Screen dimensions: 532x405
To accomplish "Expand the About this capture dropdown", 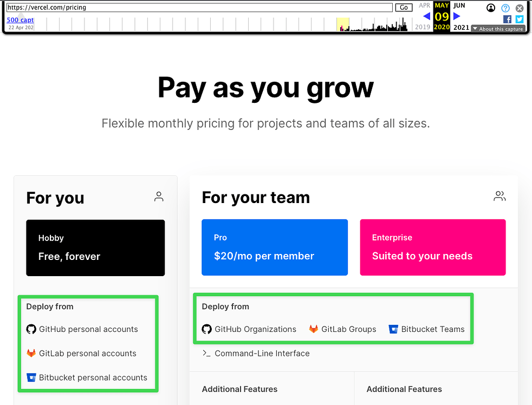I will coord(498,29).
